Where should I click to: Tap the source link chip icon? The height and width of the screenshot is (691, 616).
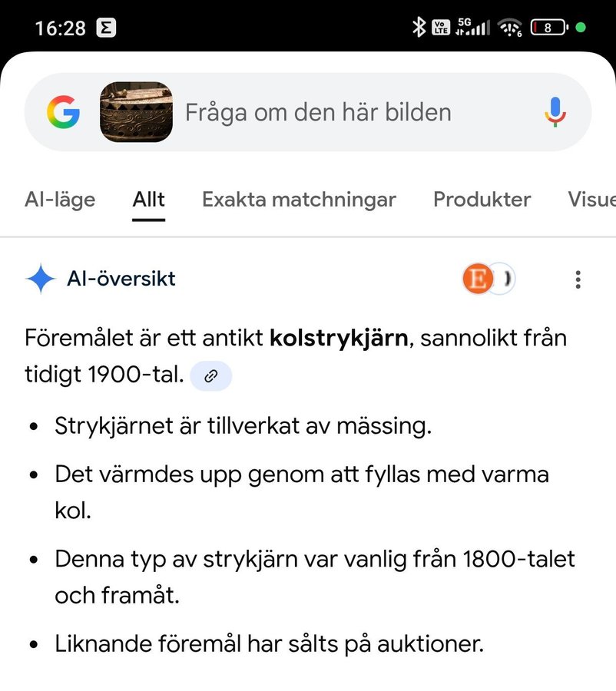[210, 376]
